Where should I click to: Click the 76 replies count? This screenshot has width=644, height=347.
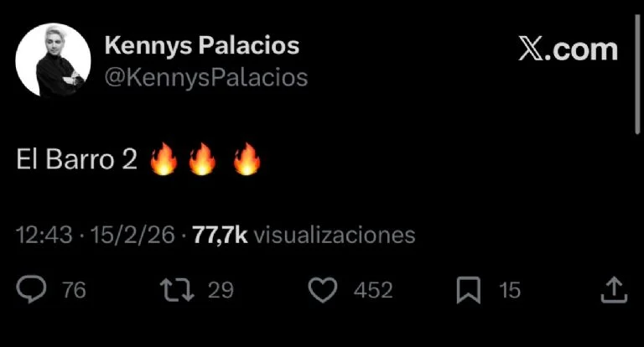(74, 290)
